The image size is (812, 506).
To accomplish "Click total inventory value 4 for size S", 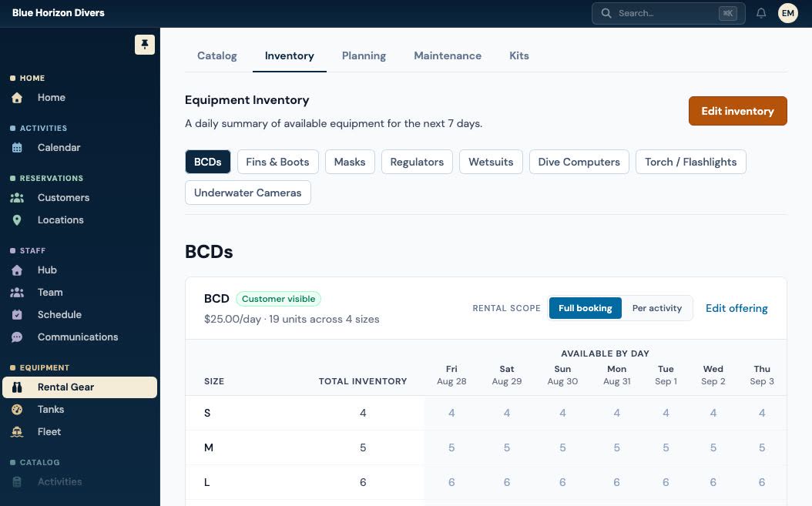I will (x=363, y=414).
